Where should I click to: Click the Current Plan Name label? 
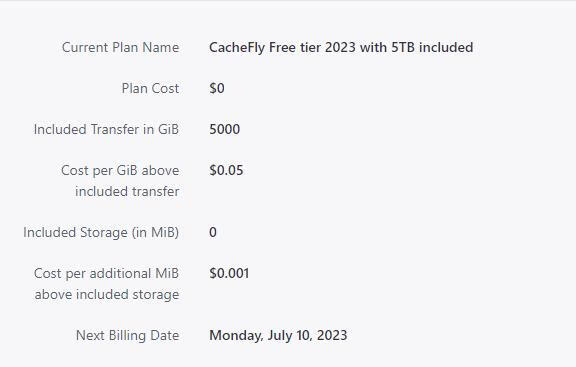click(x=120, y=47)
